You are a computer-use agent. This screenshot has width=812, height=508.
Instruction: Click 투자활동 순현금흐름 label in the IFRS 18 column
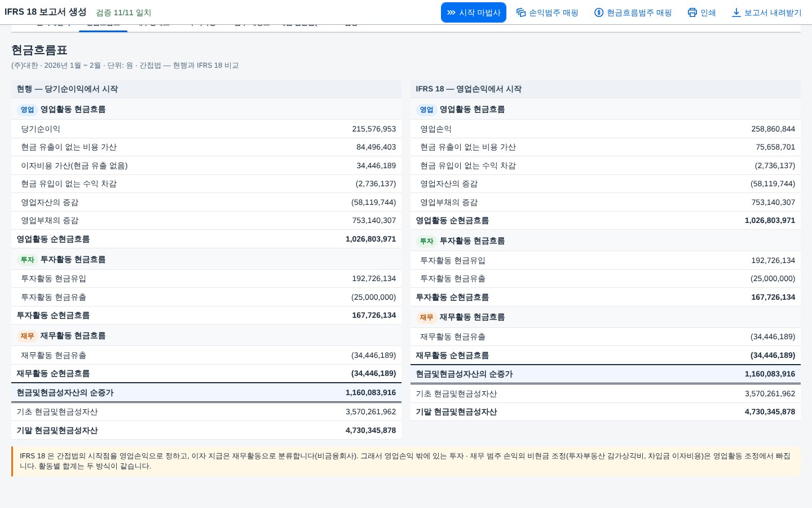pos(452,297)
